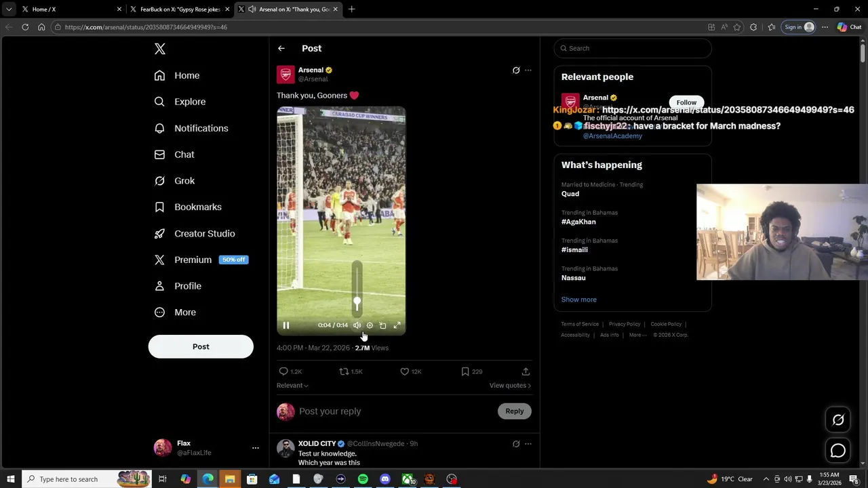Mute the video with speaker icon
This screenshot has width=868, height=488.
[x=357, y=325]
